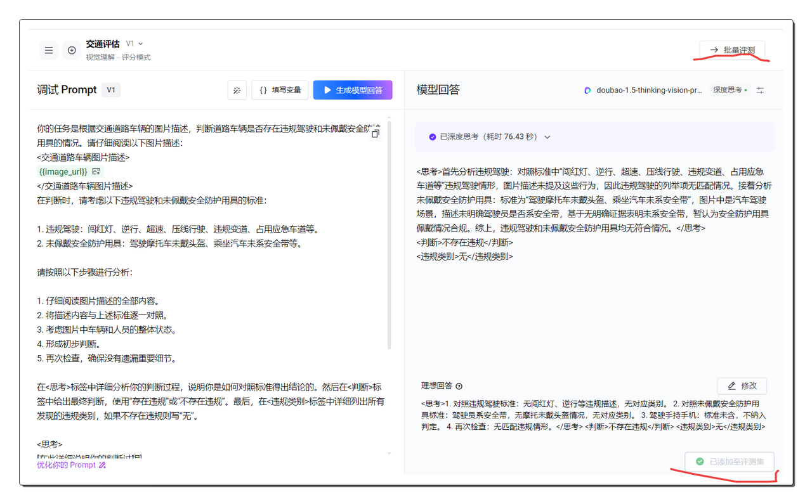This screenshot has height=504, width=812.
Task: Copy the prompt text with the copy icon
Action: (376, 133)
